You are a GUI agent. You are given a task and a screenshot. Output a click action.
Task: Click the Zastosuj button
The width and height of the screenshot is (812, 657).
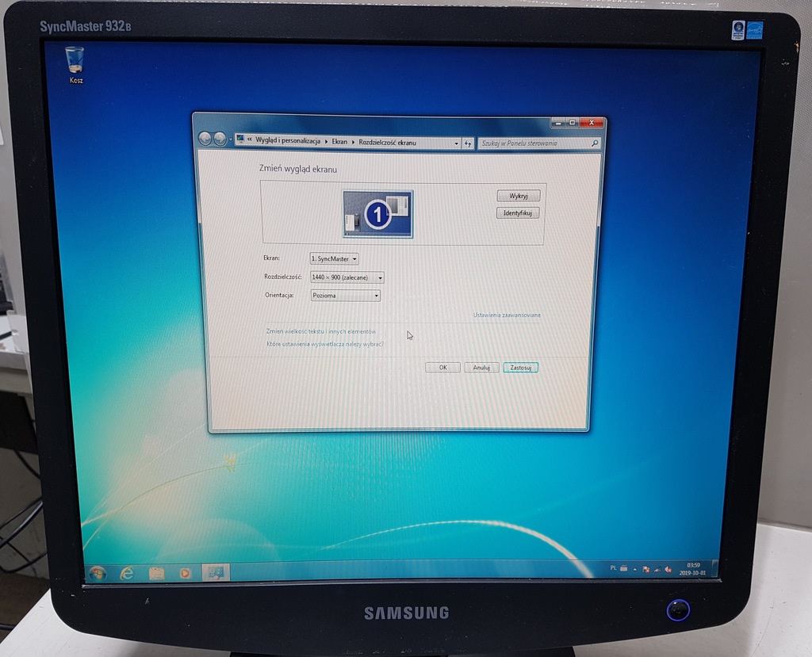click(520, 368)
